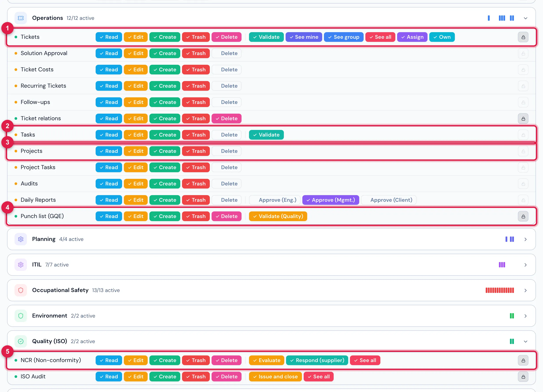The height and width of the screenshot is (392, 543).
Task: Toggle Issue and close for ISO Audit
Action: [x=275, y=377]
